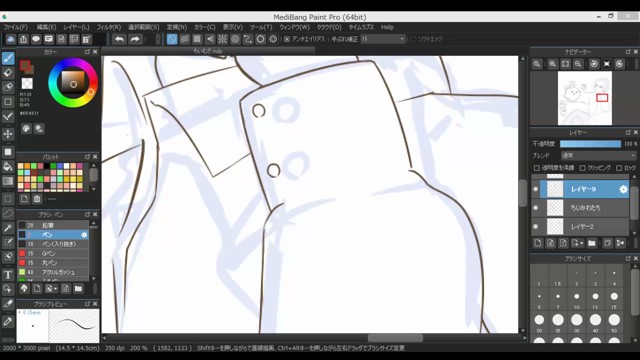The image size is (640, 360).
Task: Hide the ちいかわたち layer
Action: coord(536,208)
